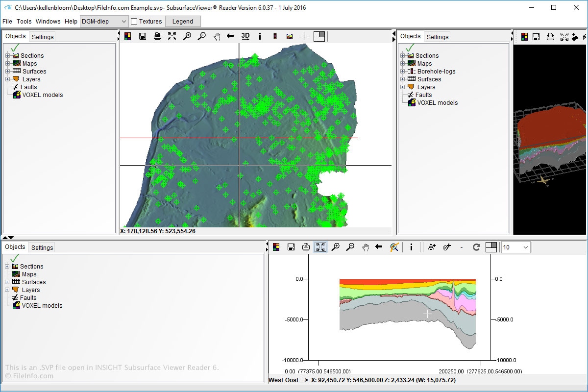Image resolution: width=588 pixels, height=392 pixels.
Task: Click the highlighted fit-to-extent icon in section toolbar
Action: point(320,247)
